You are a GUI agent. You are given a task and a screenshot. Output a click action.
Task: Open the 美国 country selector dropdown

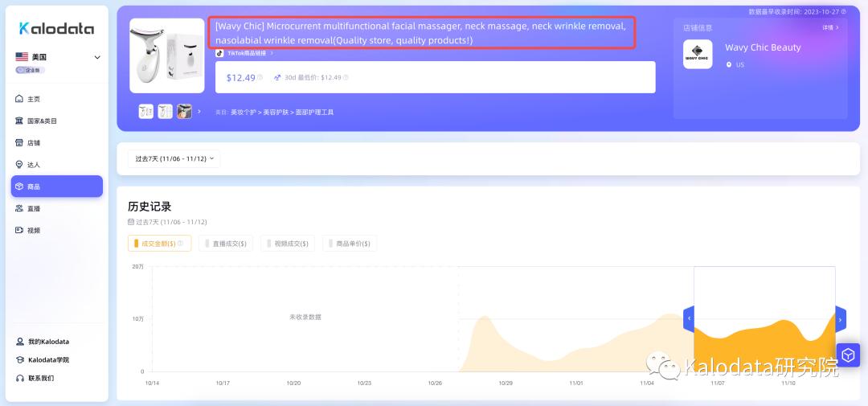pos(58,57)
